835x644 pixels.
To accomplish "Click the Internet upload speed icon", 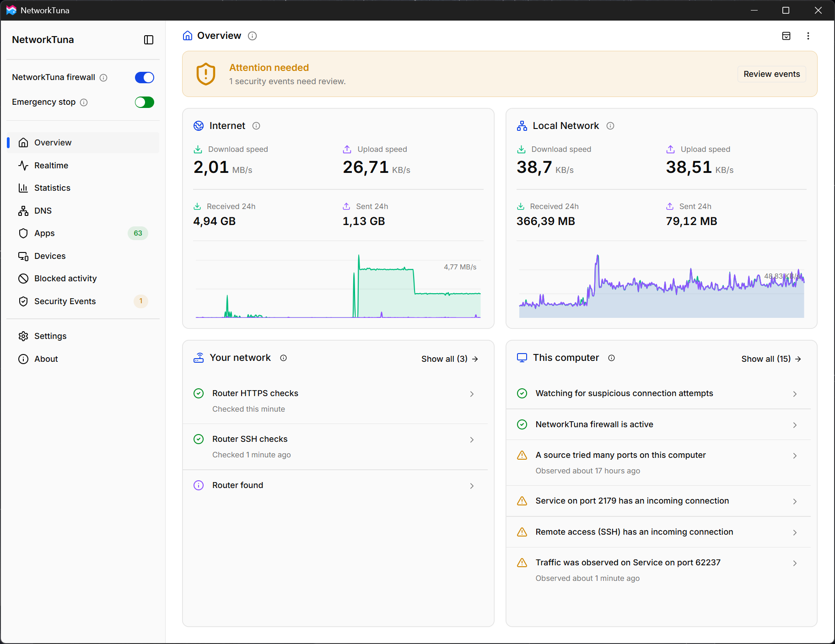I will click(x=347, y=149).
